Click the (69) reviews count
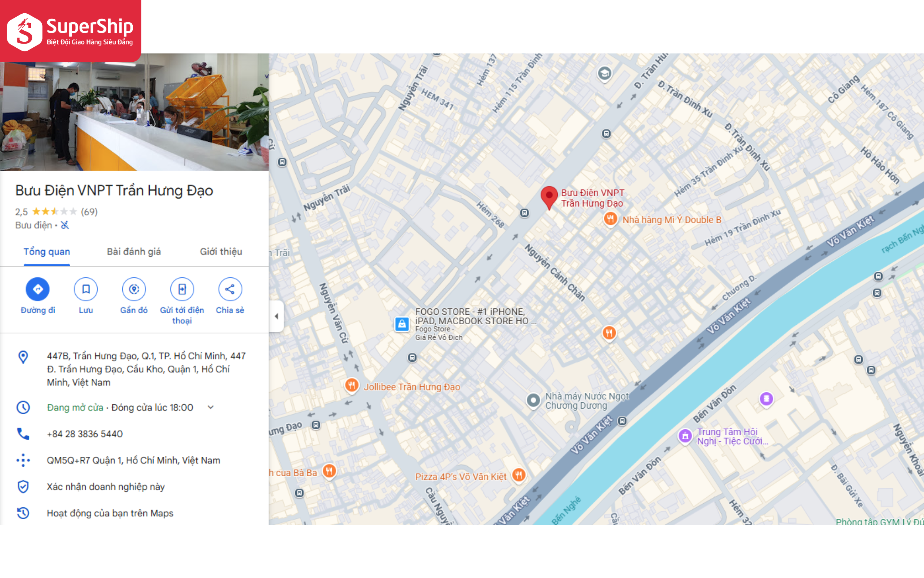 pyautogui.click(x=89, y=212)
